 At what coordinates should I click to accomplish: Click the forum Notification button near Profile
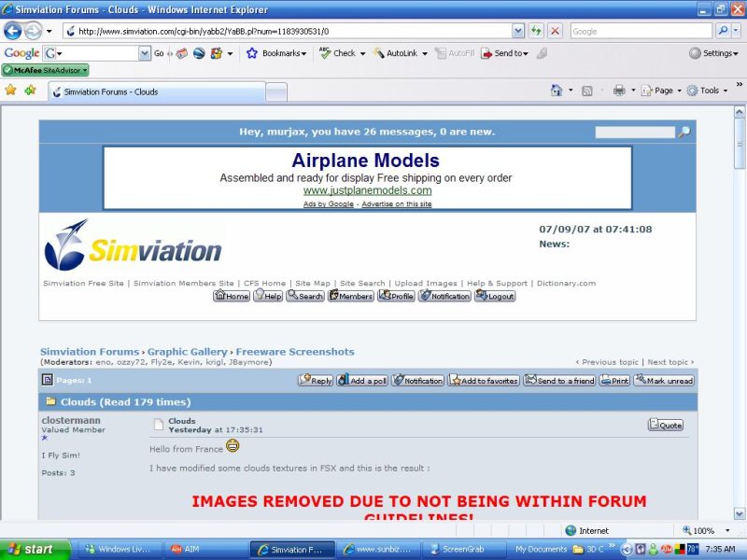tap(444, 296)
